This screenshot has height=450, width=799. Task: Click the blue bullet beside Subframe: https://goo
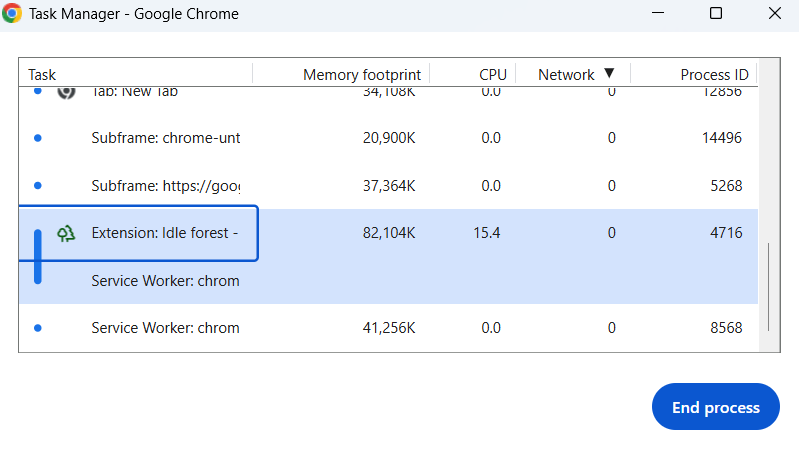[x=38, y=185]
